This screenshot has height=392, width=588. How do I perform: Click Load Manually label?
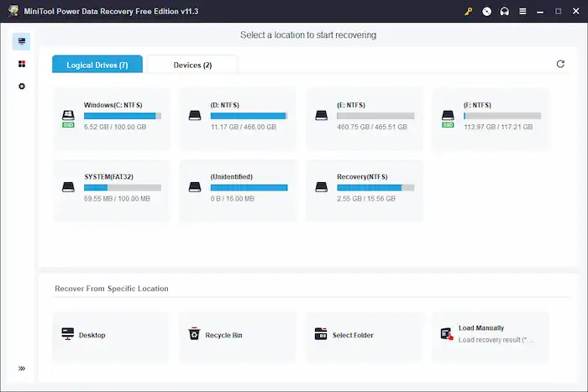point(481,328)
